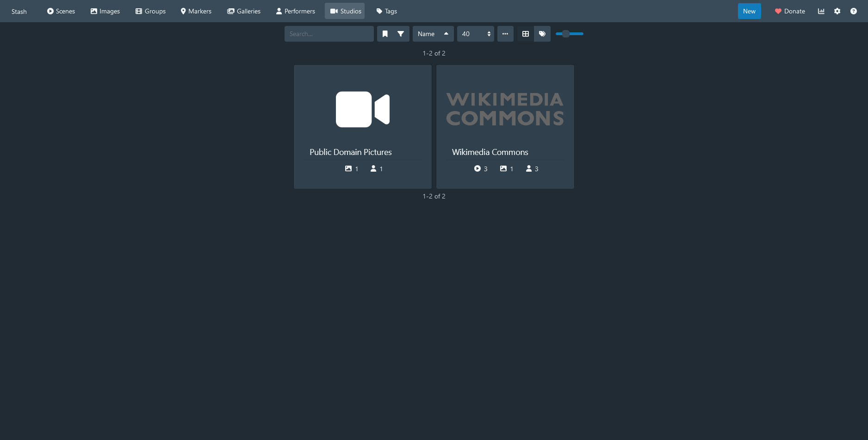The image size is (868, 440).
Task: Open the Tags page
Action: [x=386, y=11]
